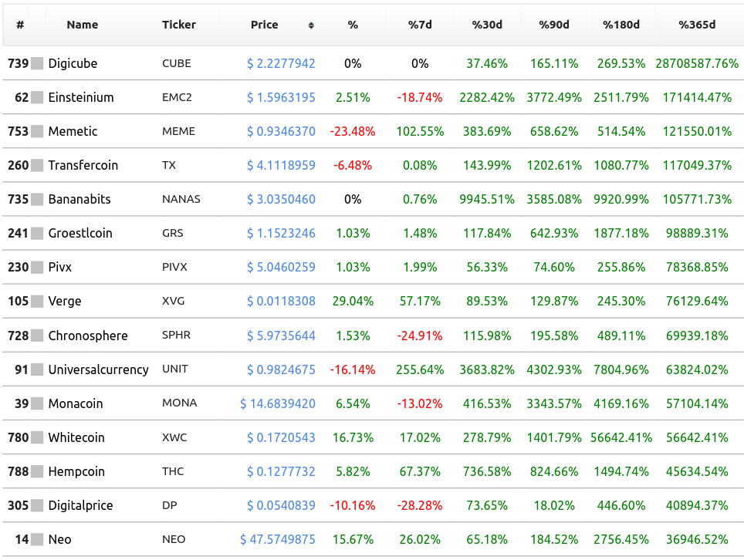Open Transfercoin price link $ 4.1118959
Screen dimensions: 744x560
pos(281,165)
